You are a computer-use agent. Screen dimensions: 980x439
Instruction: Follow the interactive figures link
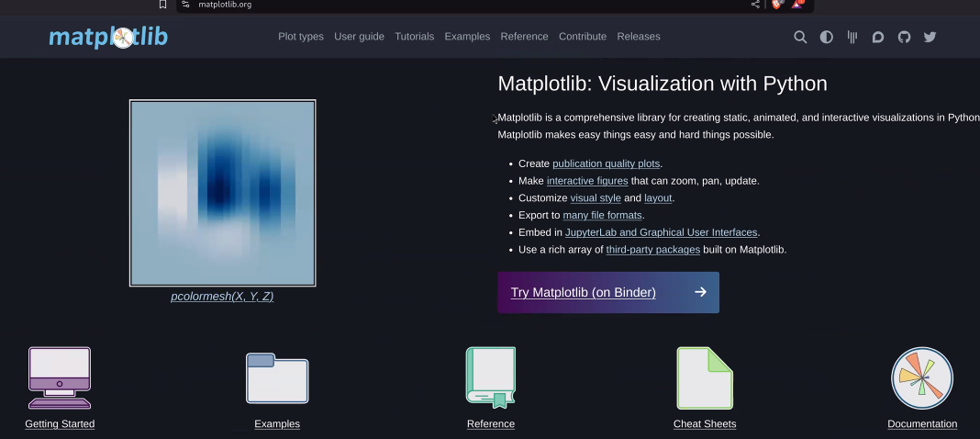coord(587,181)
